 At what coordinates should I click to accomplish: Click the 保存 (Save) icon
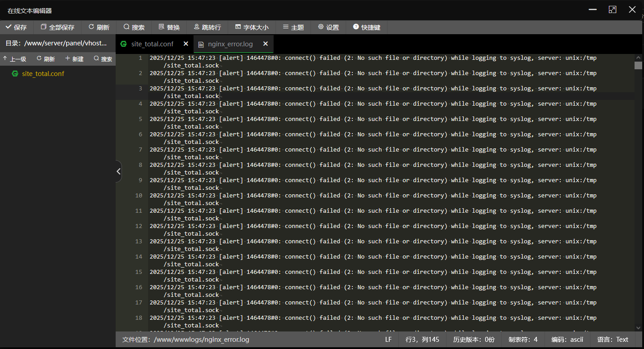coord(16,27)
